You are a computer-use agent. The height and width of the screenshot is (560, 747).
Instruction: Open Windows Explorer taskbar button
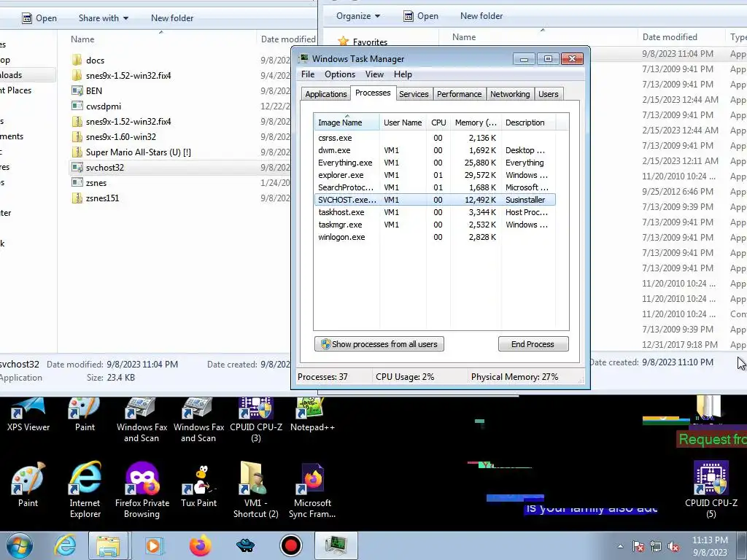pos(108,545)
